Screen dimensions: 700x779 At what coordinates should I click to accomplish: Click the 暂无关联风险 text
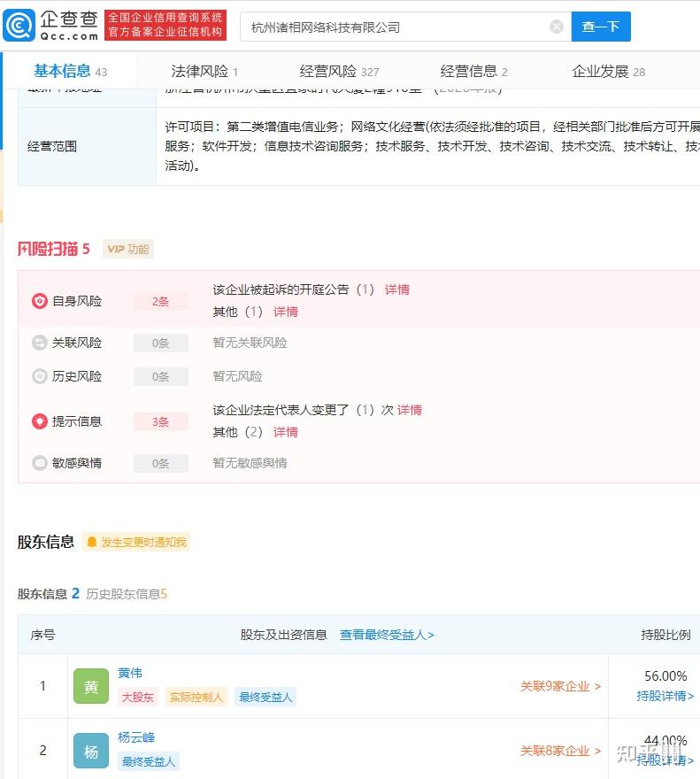250,343
